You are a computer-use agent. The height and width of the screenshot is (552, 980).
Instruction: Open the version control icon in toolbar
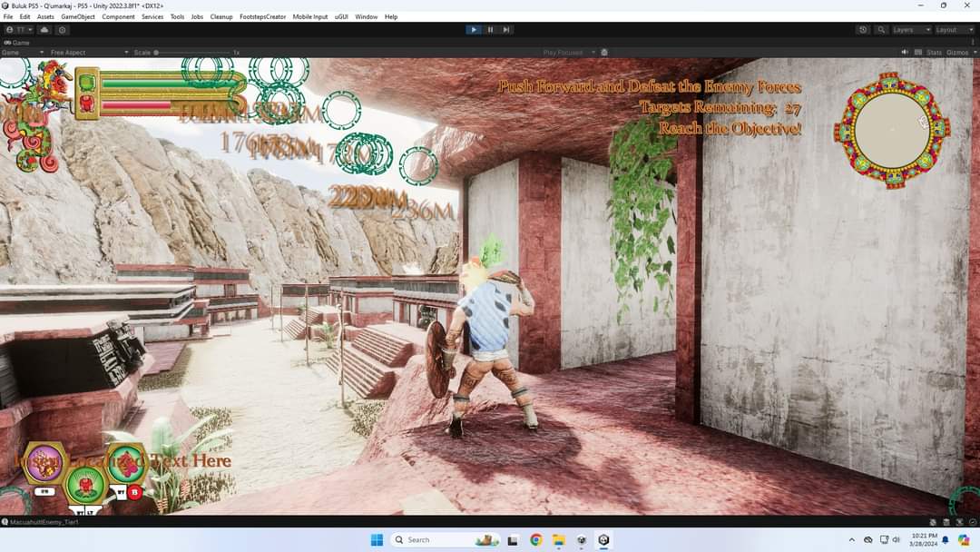[62, 29]
